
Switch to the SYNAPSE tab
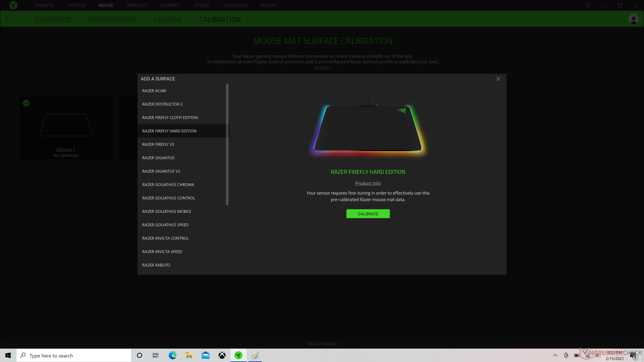(45, 5)
